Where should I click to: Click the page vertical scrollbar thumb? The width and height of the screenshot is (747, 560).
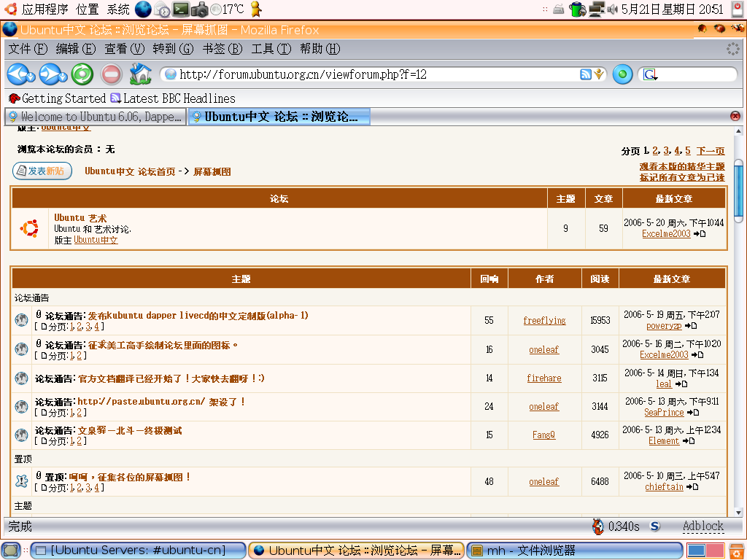point(738,191)
